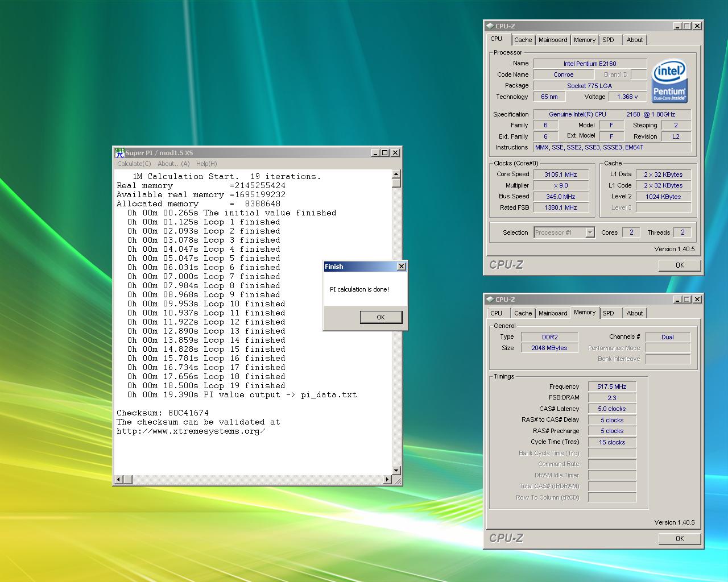Switch to Cache tab in top CPU-Z
Viewport: 728px width, 582px height.
click(x=523, y=40)
